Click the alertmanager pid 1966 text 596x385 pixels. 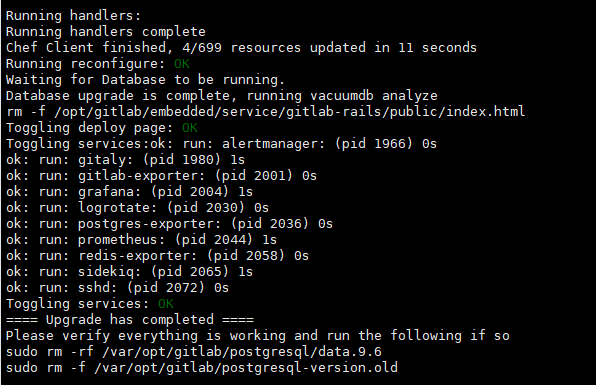click(330, 144)
